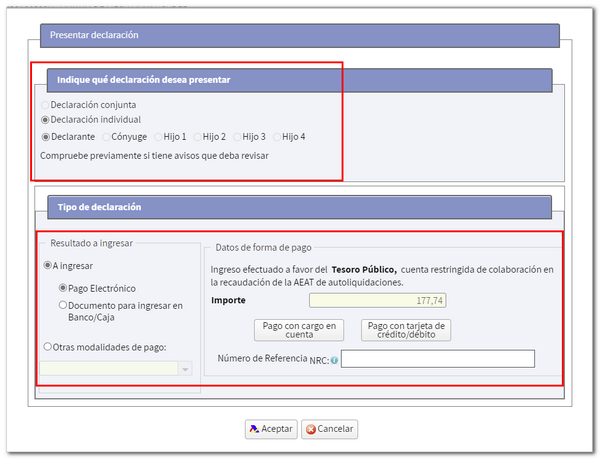Pick the Hijo 4 radio option

tap(277, 137)
